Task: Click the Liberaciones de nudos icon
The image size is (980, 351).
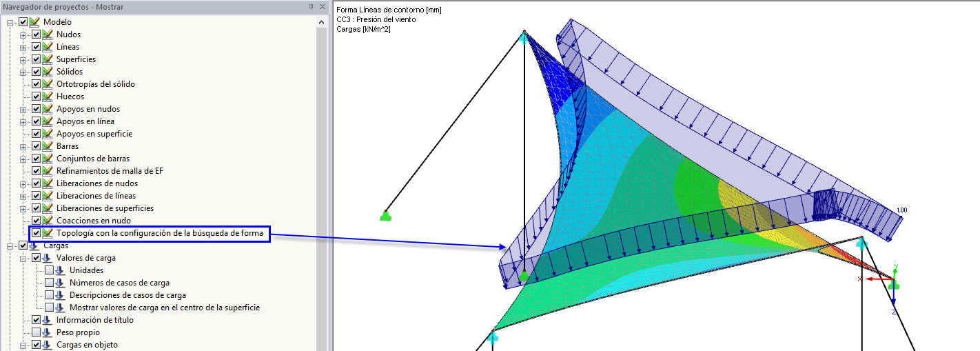Action: [47, 183]
